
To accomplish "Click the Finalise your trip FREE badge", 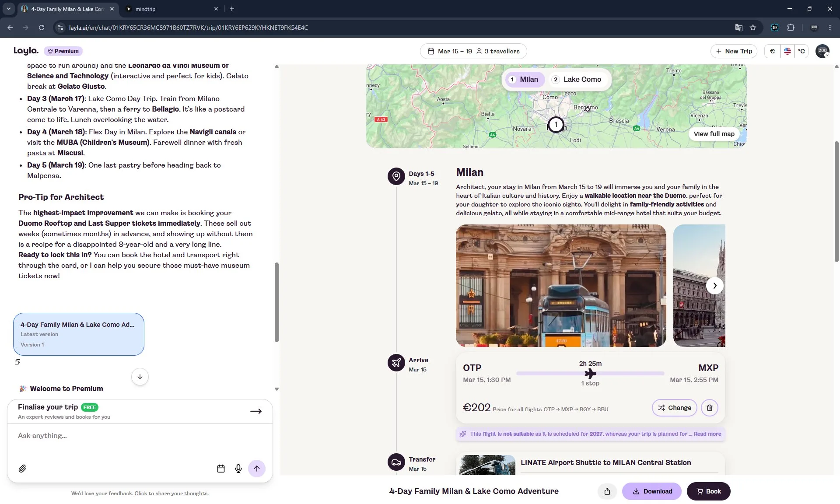I will click(x=89, y=407).
